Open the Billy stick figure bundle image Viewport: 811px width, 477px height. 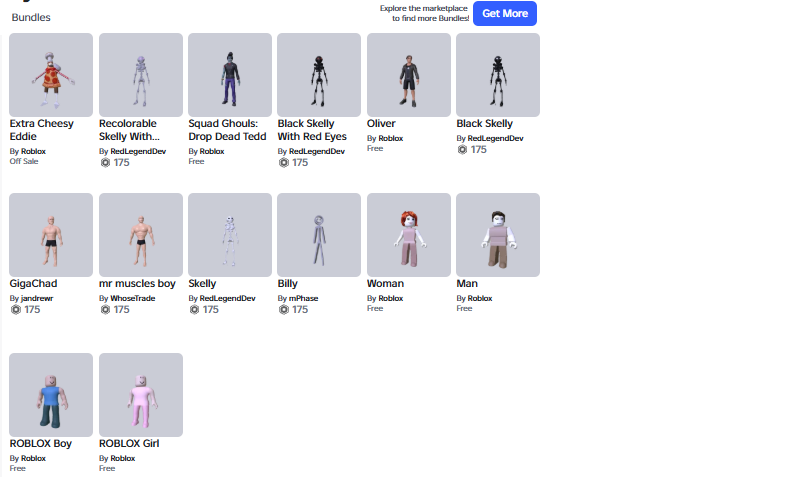pyautogui.click(x=319, y=235)
